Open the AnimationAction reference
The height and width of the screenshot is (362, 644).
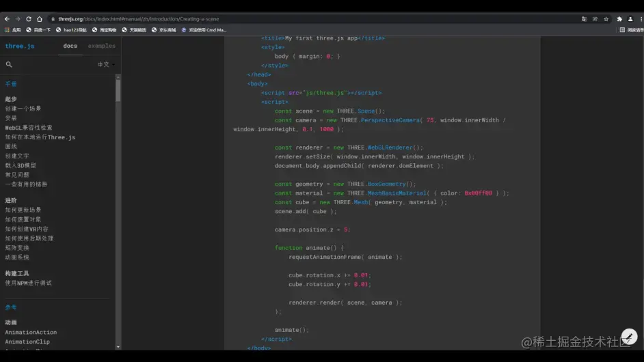point(31,333)
